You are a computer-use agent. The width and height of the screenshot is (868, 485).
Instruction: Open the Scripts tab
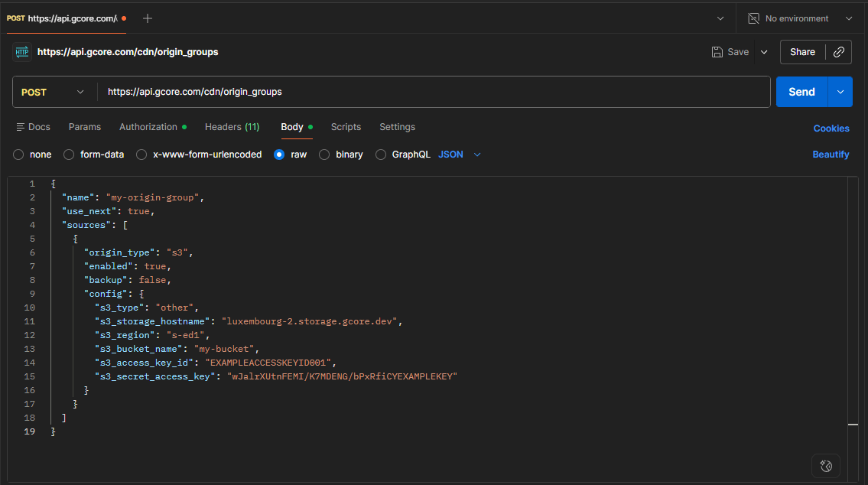click(346, 127)
